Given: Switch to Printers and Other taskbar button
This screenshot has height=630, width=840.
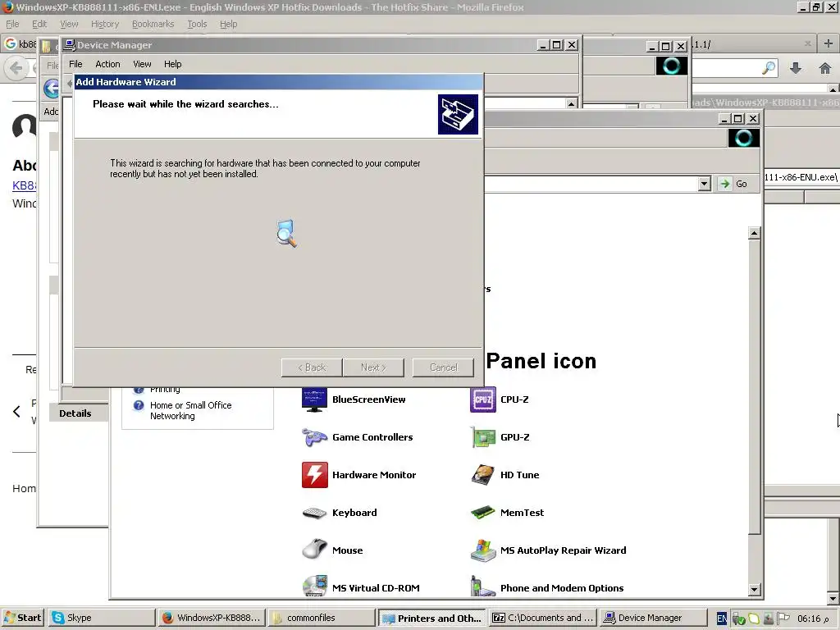Looking at the screenshot, I should (x=431, y=618).
